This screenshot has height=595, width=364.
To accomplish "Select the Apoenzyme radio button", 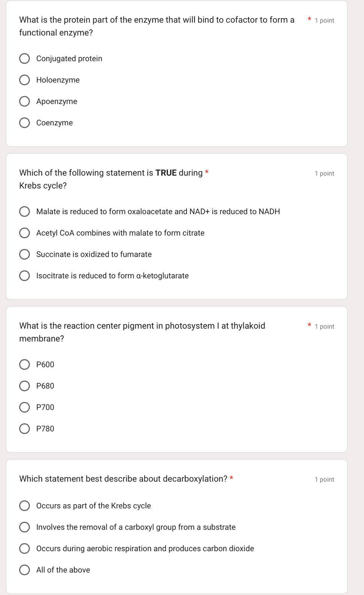I will 25,101.
